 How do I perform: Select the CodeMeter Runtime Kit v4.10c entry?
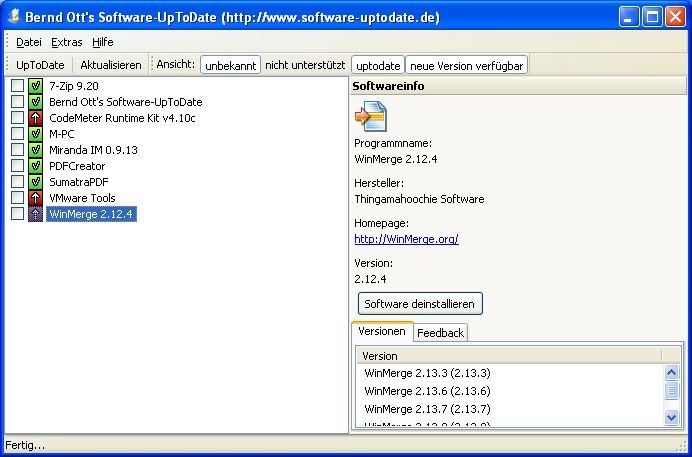coord(122,118)
